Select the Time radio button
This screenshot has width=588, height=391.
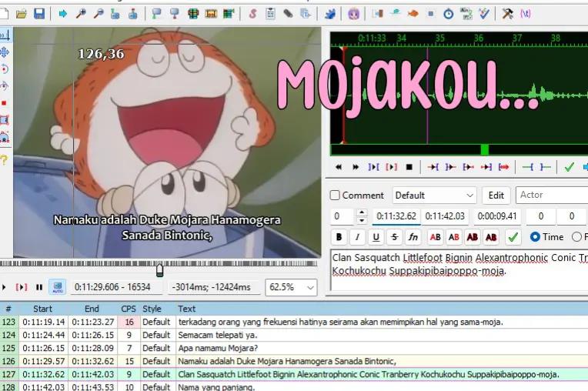coord(535,237)
